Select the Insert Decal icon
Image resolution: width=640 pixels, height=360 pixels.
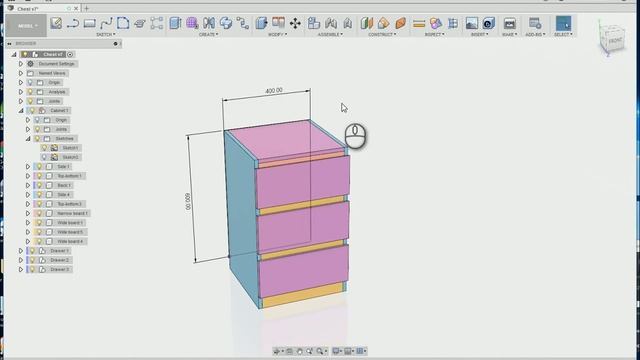coord(489,23)
